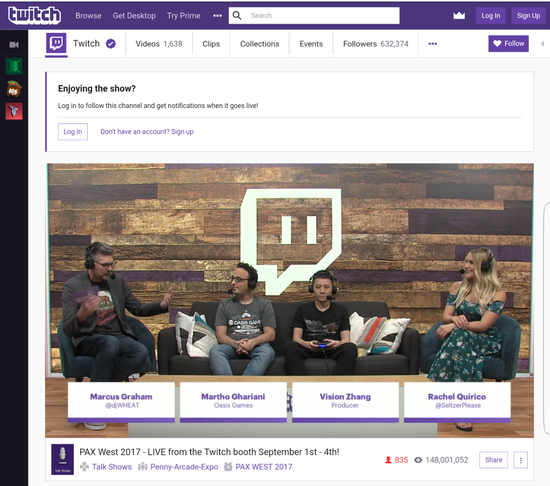Click the Enjoying the show? heading
550x486 pixels.
97,88
